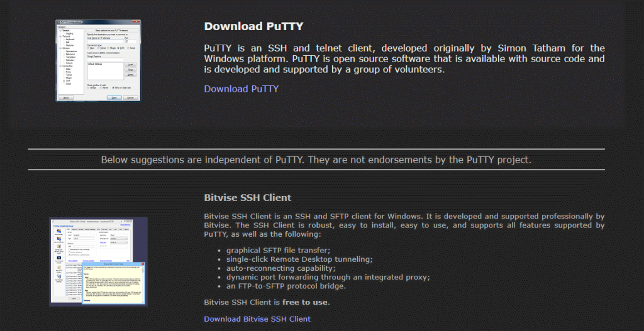The image size is (644, 331).
Task: Click the 'Bitvise SSH Client' section heading
Action: coord(247,198)
